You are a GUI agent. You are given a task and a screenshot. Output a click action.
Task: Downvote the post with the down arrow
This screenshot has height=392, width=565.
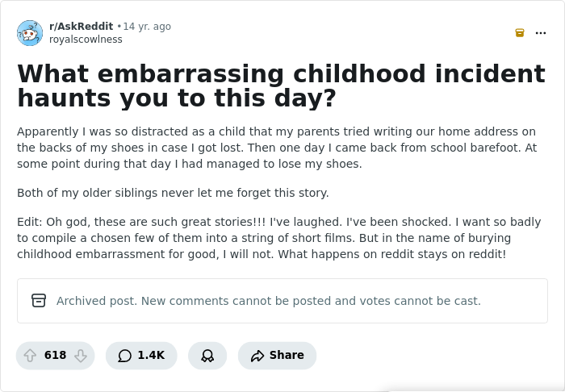click(80, 356)
